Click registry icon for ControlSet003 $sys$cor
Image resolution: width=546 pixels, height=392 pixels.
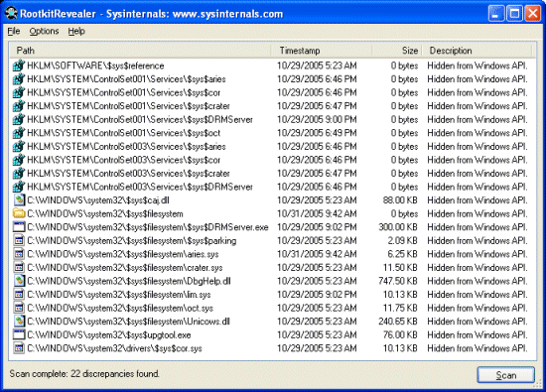[19, 160]
